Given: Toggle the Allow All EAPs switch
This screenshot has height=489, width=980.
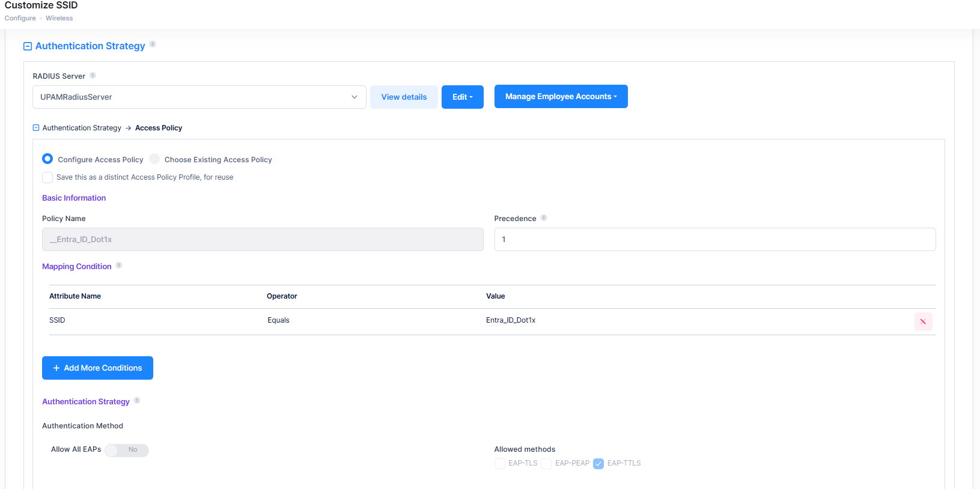Looking at the screenshot, I should 127,450.
